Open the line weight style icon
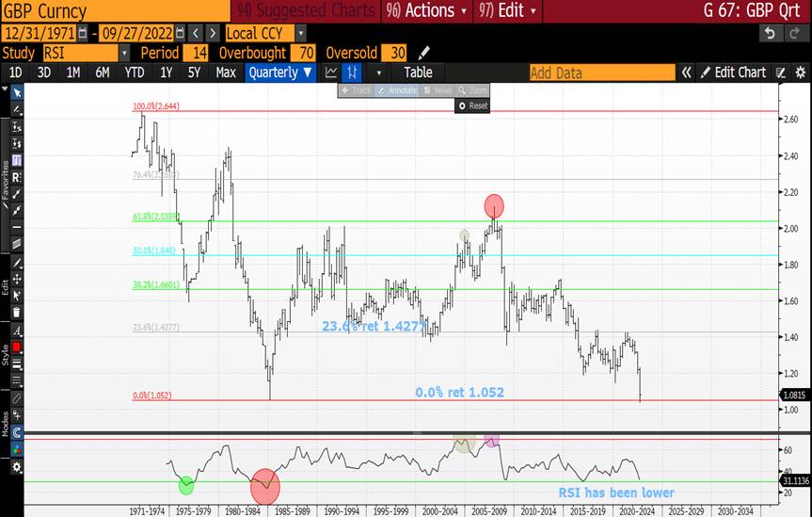Screen dimensions: 812x517 pos(17,364)
